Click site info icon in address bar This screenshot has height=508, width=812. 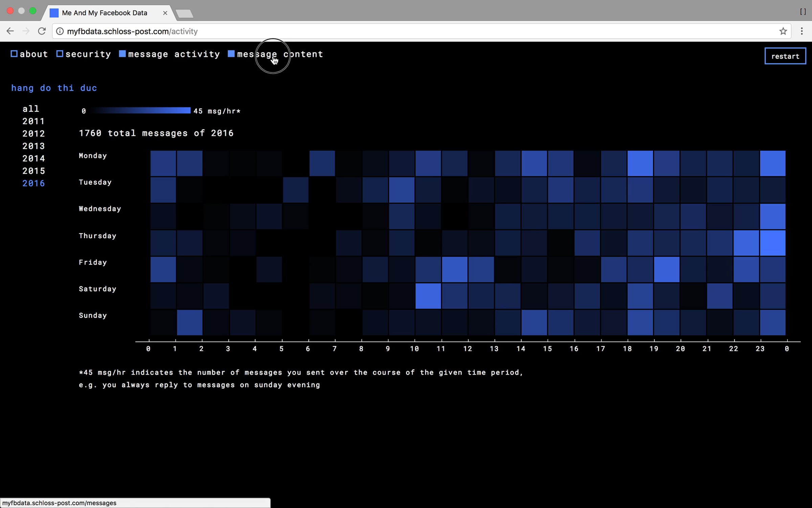(x=60, y=31)
